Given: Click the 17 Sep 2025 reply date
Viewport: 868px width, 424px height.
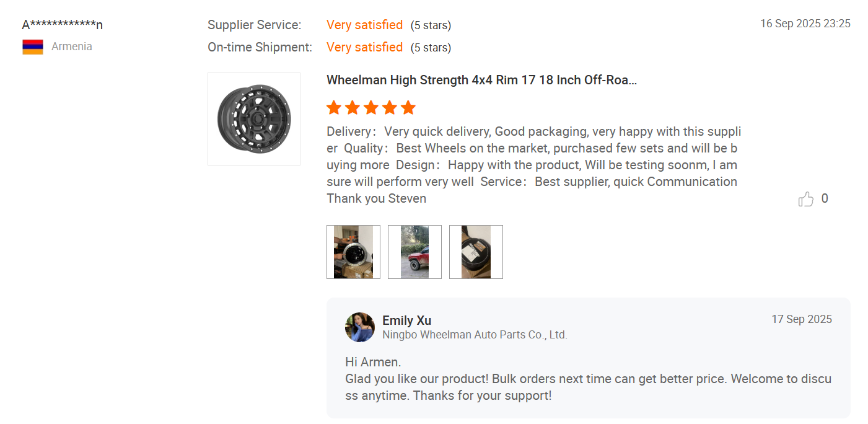Looking at the screenshot, I should pyautogui.click(x=801, y=319).
